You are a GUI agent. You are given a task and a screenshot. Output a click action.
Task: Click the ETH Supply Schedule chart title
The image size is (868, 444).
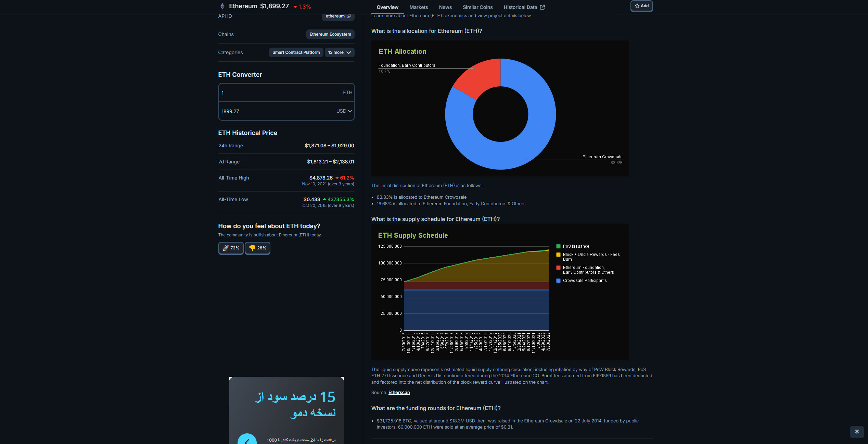pyautogui.click(x=413, y=235)
